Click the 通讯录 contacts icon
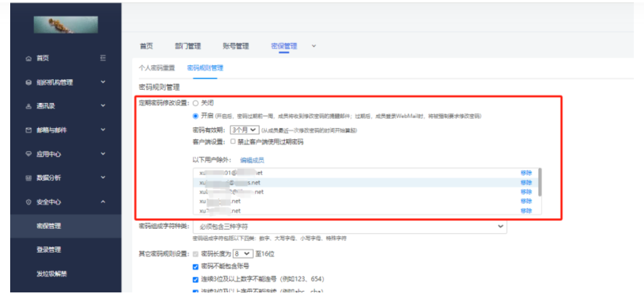 pyautogui.click(x=28, y=107)
